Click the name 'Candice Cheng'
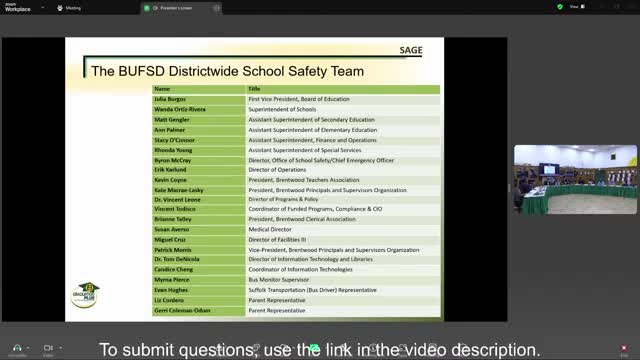The image size is (640, 360). 173,269
